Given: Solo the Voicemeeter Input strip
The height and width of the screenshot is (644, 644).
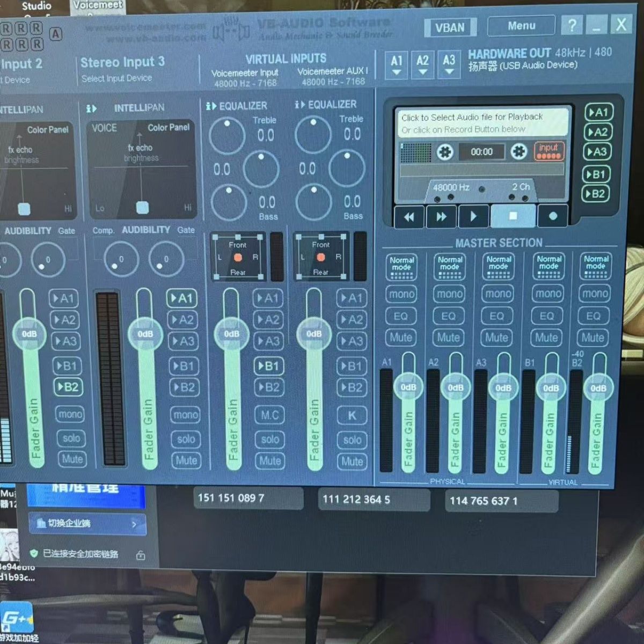Looking at the screenshot, I should [270, 440].
